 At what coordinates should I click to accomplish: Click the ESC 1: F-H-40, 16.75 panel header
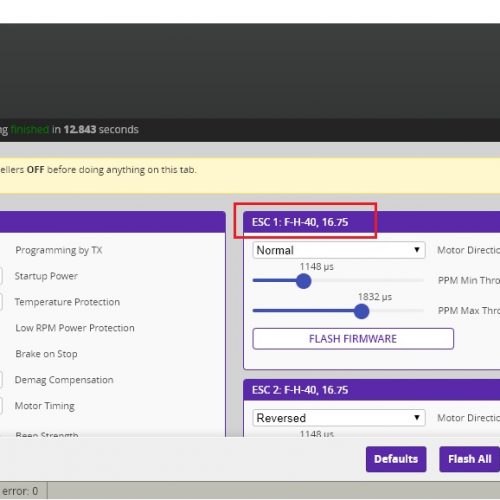tap(371, 222)
